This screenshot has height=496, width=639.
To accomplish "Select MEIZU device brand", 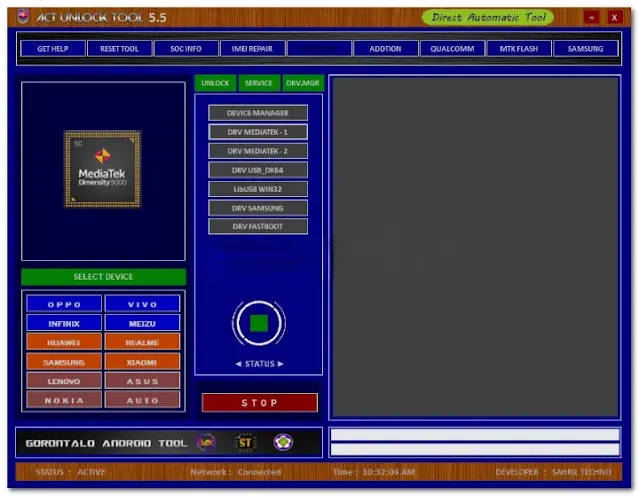I will click(142, 323).
